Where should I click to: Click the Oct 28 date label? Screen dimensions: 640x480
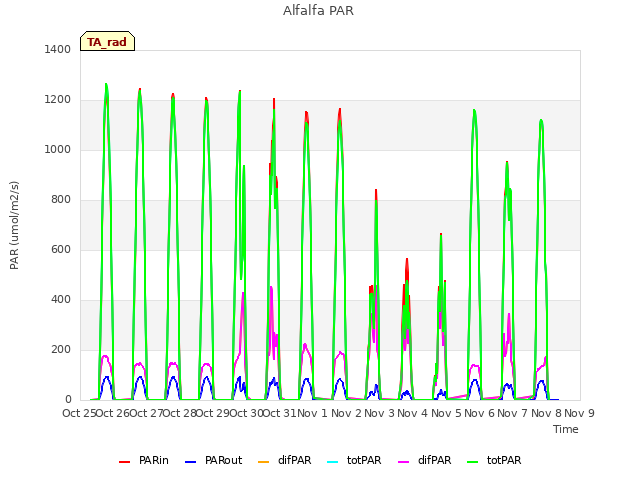coord(180,413)
